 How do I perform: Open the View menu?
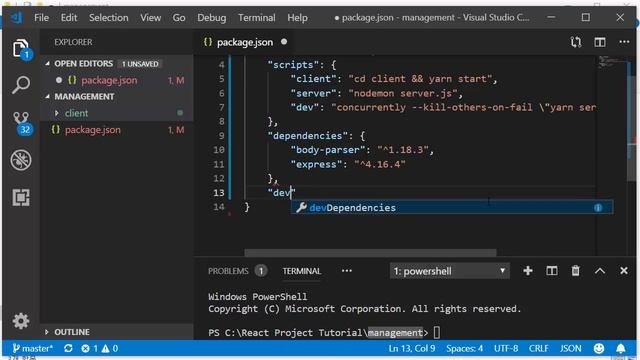151,18
